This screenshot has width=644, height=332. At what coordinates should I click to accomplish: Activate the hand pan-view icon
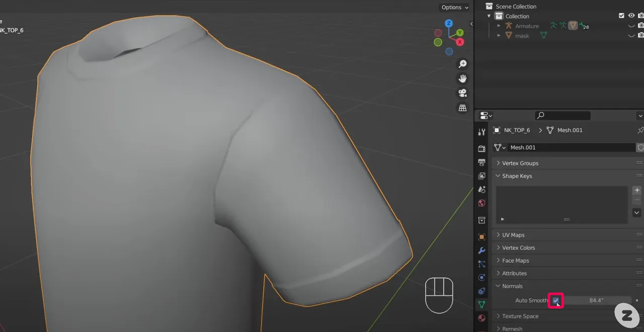pos(462,78)
